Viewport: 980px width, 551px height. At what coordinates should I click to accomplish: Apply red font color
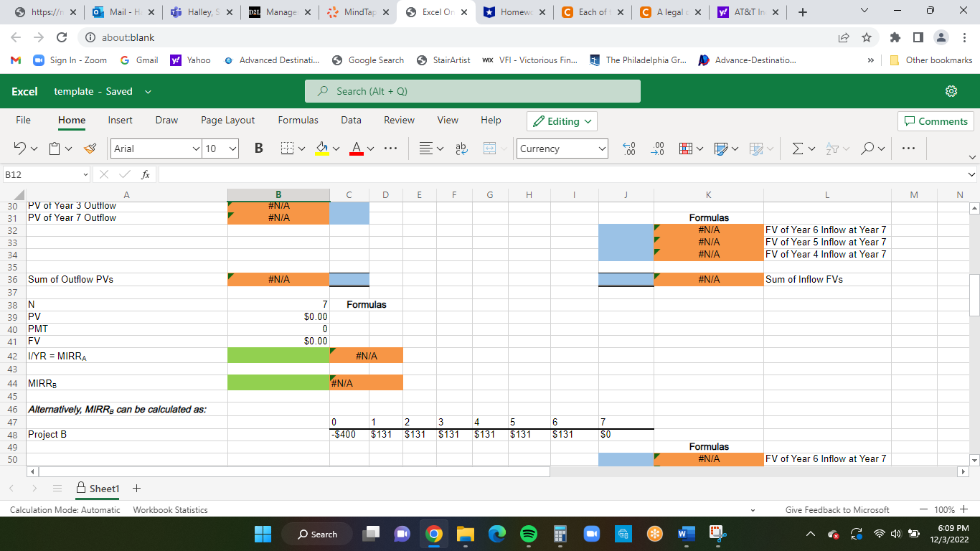click(x=357, y=149)
